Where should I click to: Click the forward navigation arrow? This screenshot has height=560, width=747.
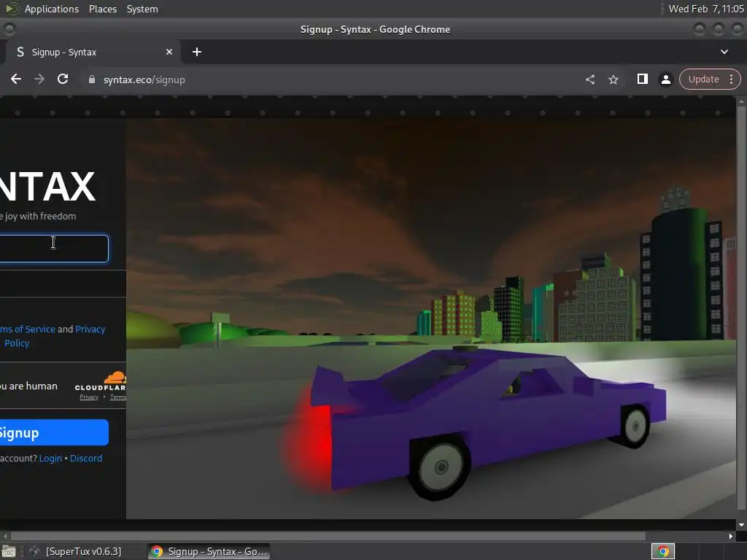click(x=39, y=79)
